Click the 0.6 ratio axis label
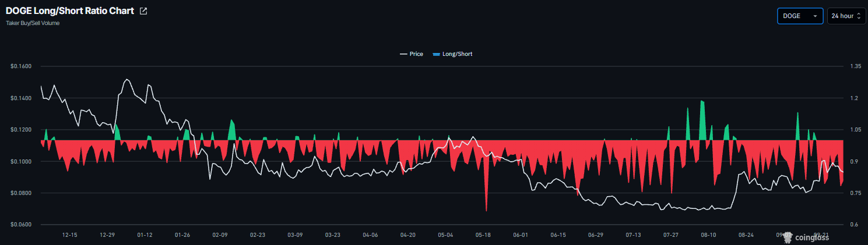868x245 pixels. click(x=854, y=225)
